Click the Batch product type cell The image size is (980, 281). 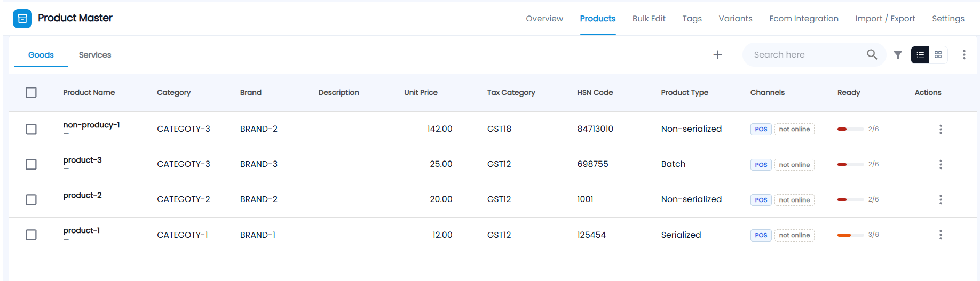tap(673, 164)
